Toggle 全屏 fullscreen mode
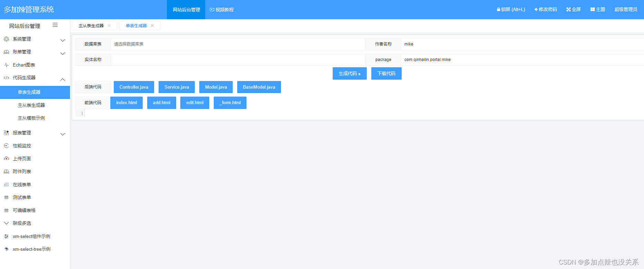The image size is (644, 269). tap(574, 9)
